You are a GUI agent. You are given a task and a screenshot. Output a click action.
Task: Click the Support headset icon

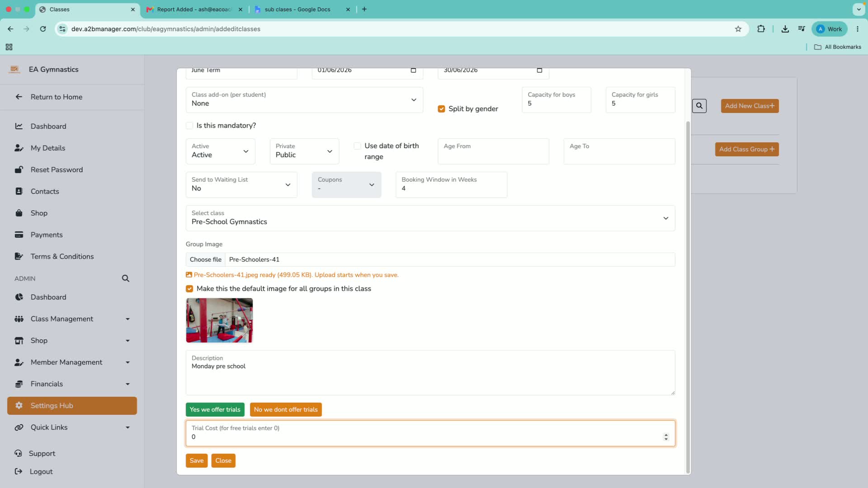pyautogui.click(x=18, y=453)
